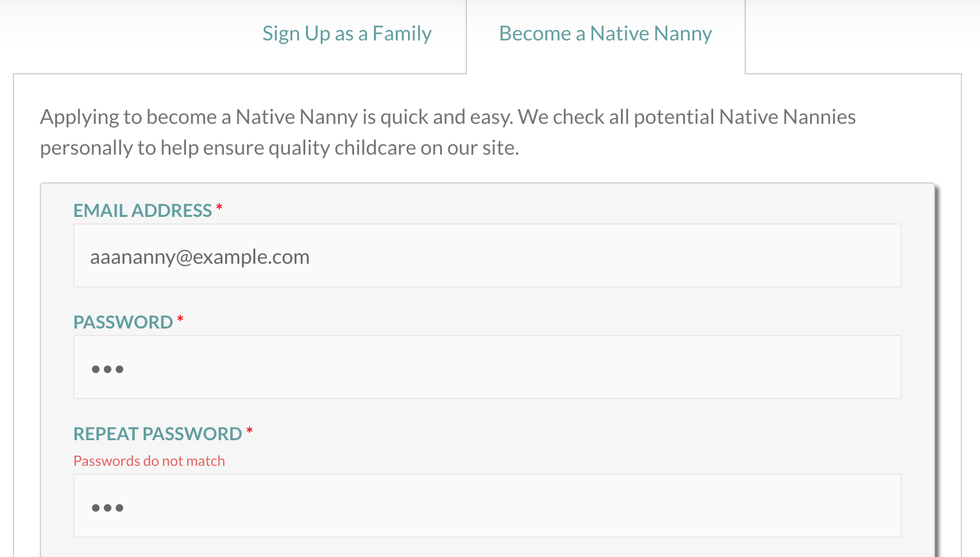The image size is (980, 557).
Task: Click the EMAIL ADDRESS field label
Action: point(142,210)
